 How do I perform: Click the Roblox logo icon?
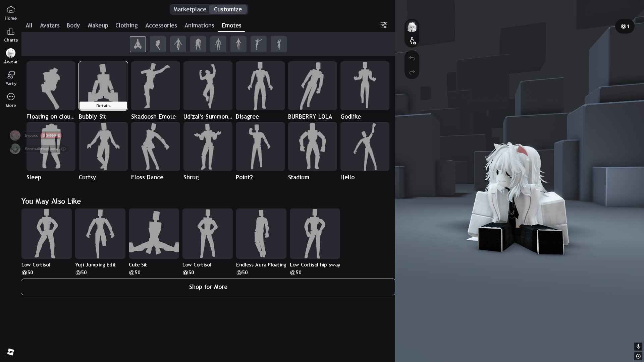click(11, 352)
